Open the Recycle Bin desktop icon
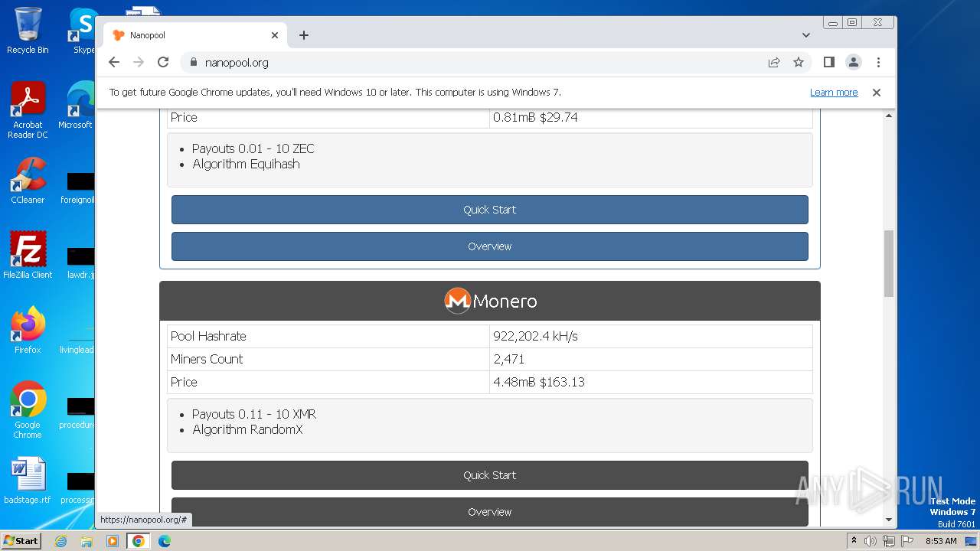The width and height of the screenshot is (980, 551). click(28, 31)
